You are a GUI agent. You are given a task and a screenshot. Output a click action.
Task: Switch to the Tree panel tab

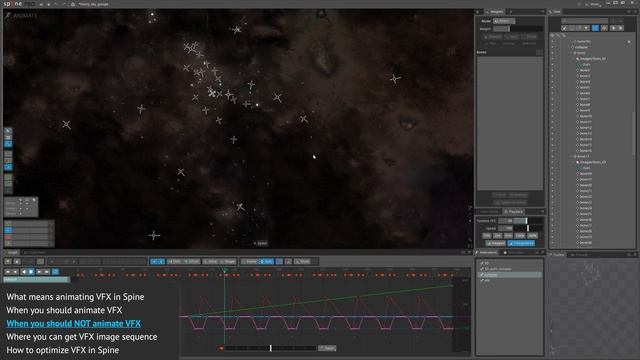click(x=556, y=11)
